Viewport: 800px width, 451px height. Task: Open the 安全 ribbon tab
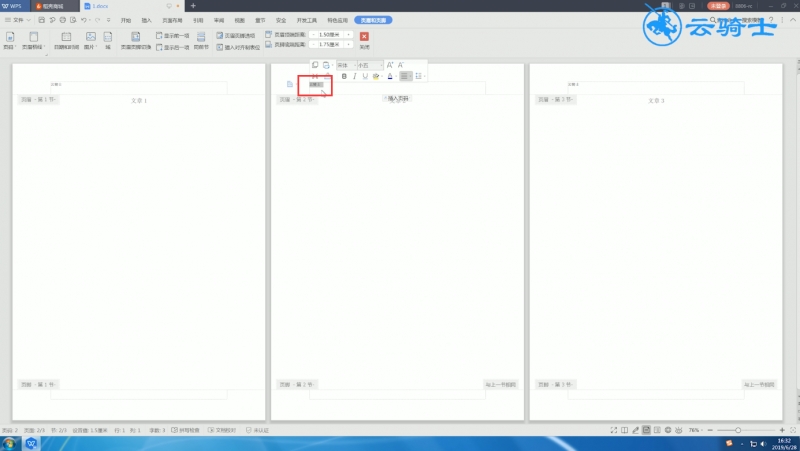click(281, 20)
